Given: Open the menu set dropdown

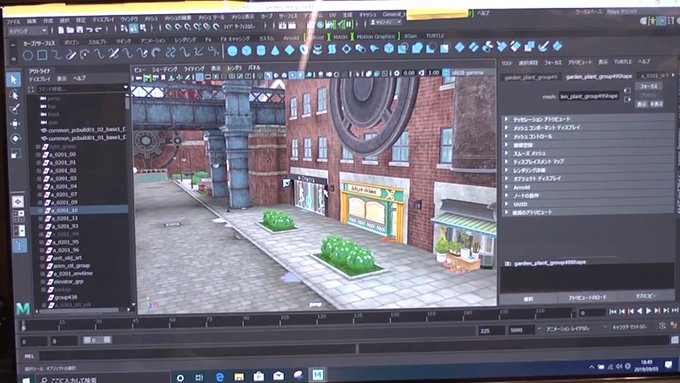Looking at the screenshot, I should tap(28, 31).
